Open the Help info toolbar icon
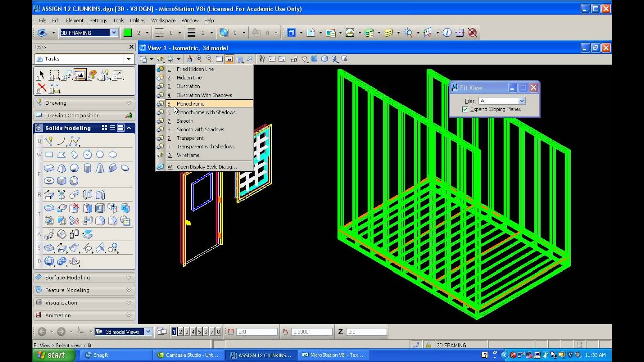The image size is (644, 362). click(x=447, y=33)
